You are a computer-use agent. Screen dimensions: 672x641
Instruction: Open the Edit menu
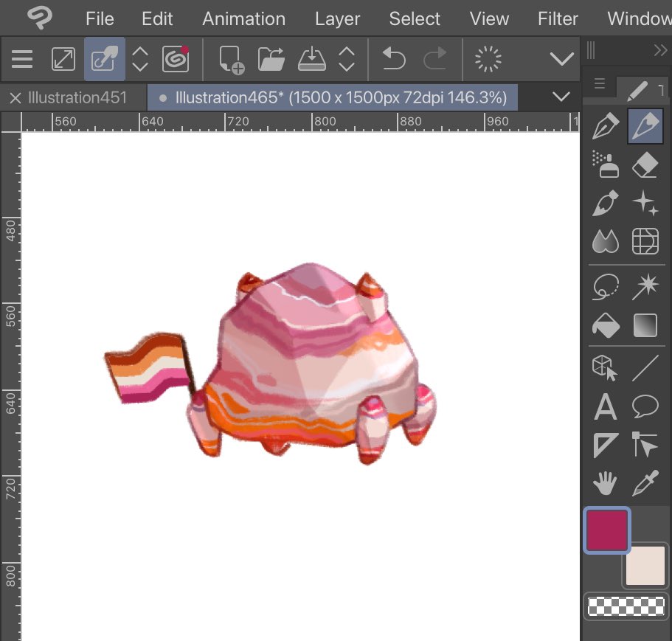click(x=157, y=19)
